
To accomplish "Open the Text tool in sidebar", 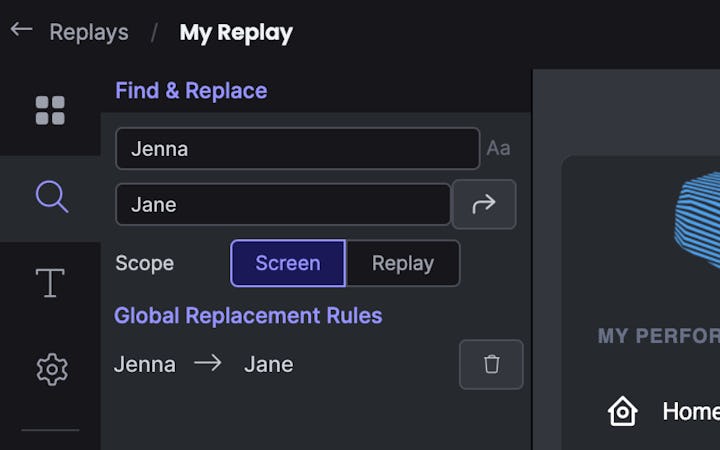I will [x=51, y=284].
